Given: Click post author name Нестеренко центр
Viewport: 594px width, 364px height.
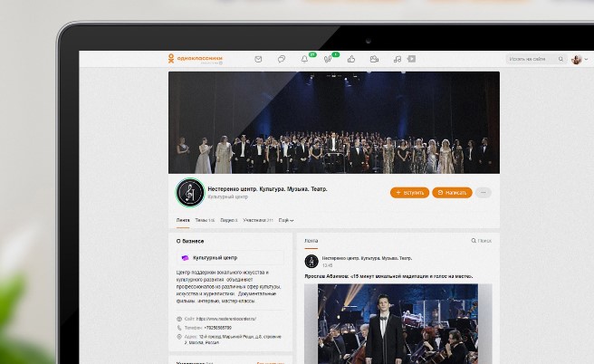Looking at the screenshot, I should (x=367, y=258).
